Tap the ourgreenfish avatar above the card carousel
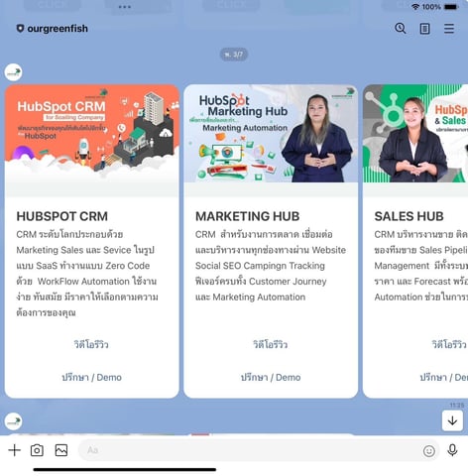 [13, 72]
